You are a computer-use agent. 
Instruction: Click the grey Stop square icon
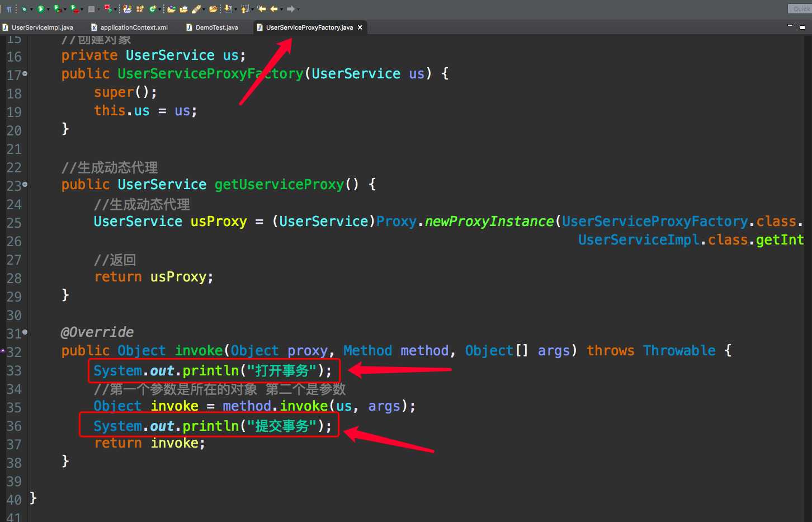91,9
